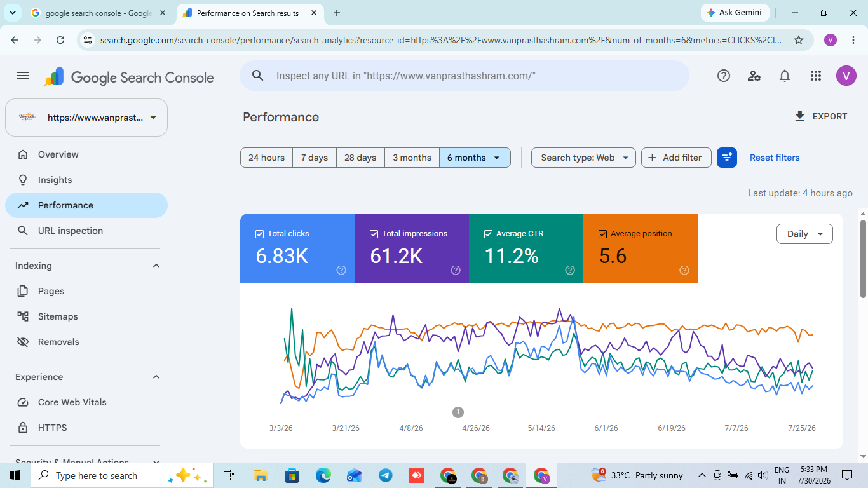Viewport: 868px width, 488px height.
Task: Collapse the Indexing section
Action: (x=156, y=266)
